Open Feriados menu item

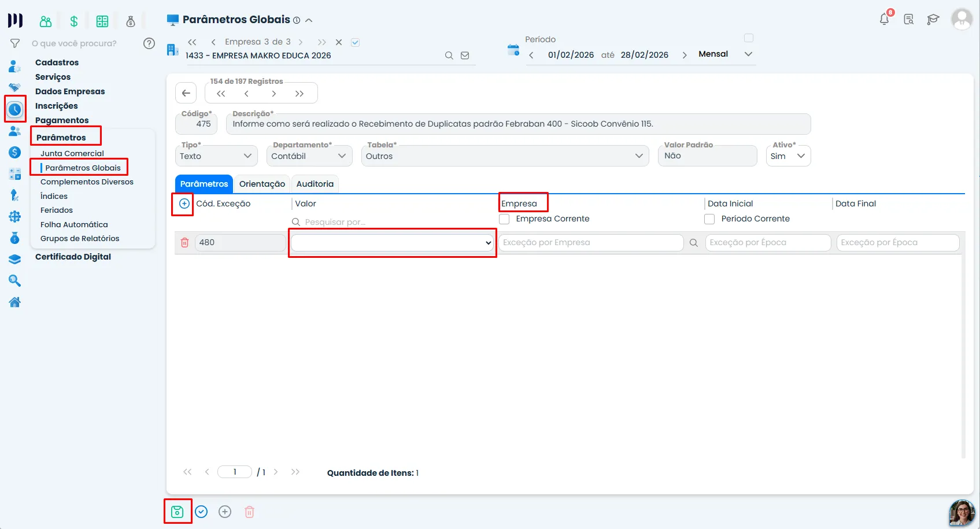[57, 210]
